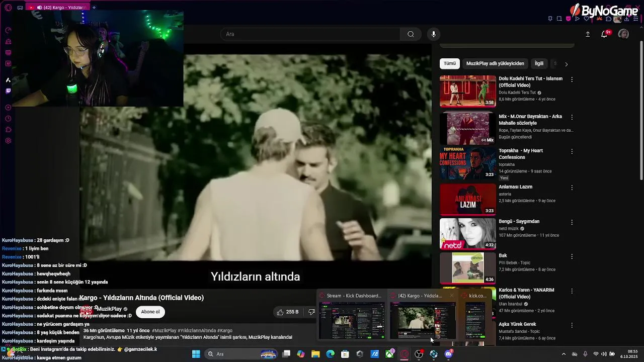Viewport: 644px width, 362px height.
Task: Open the YouTube account avatar menu
Action: click(x=623, y=34)
